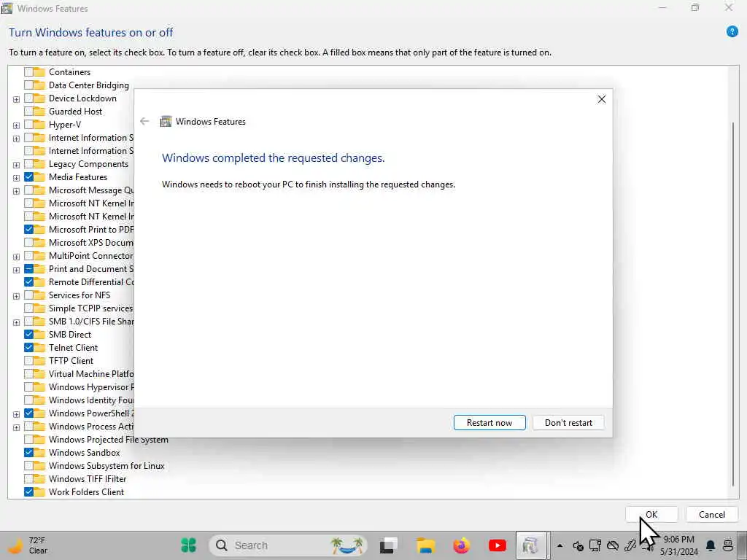Expand the Device Lockdown node
The image size is (747, 560).
(x=16, y=99)
